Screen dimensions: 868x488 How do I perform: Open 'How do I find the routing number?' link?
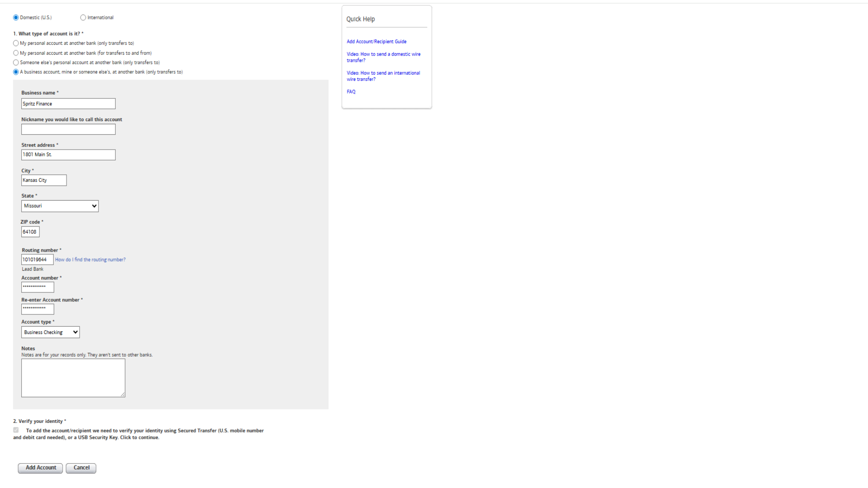tap(90, 260)
